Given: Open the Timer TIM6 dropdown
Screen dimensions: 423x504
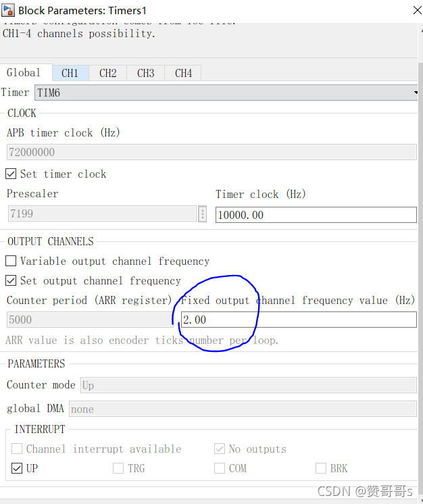Looking at the screenshot, I should click(x=226, y=93).
